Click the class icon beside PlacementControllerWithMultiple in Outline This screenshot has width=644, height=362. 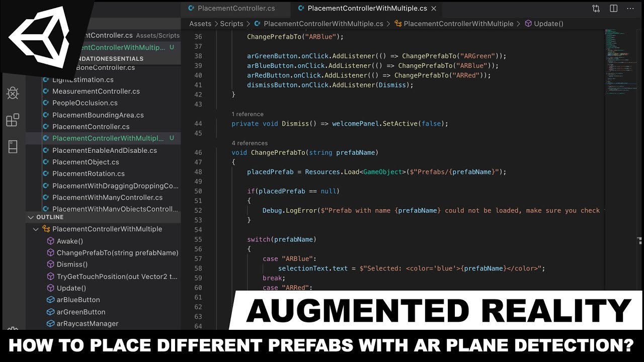[x=46, y=229]
